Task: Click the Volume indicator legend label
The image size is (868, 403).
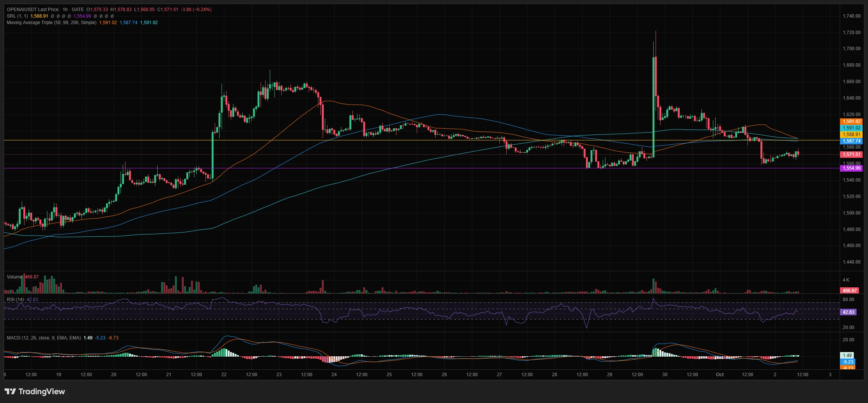Action: tap(15, 277)
